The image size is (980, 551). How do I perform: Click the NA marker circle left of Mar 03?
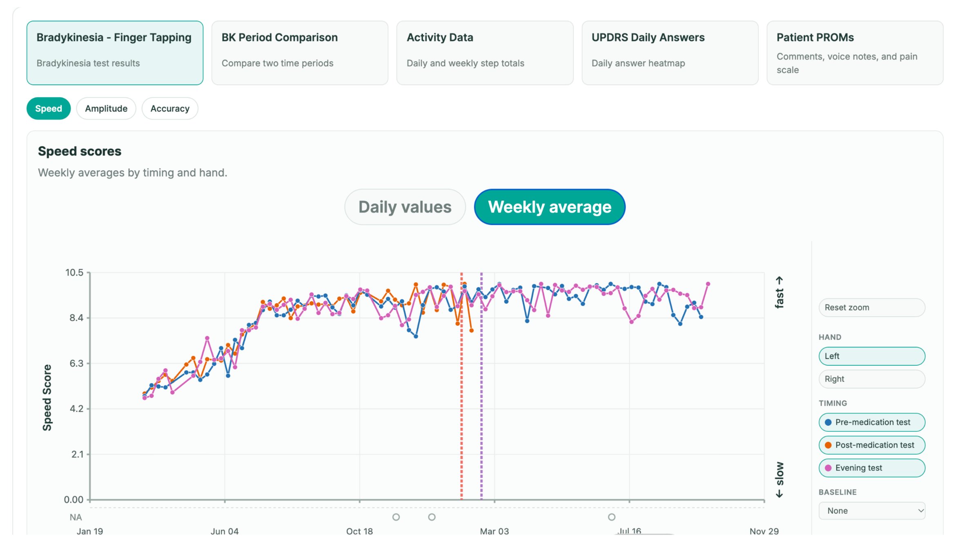point(432,517)
